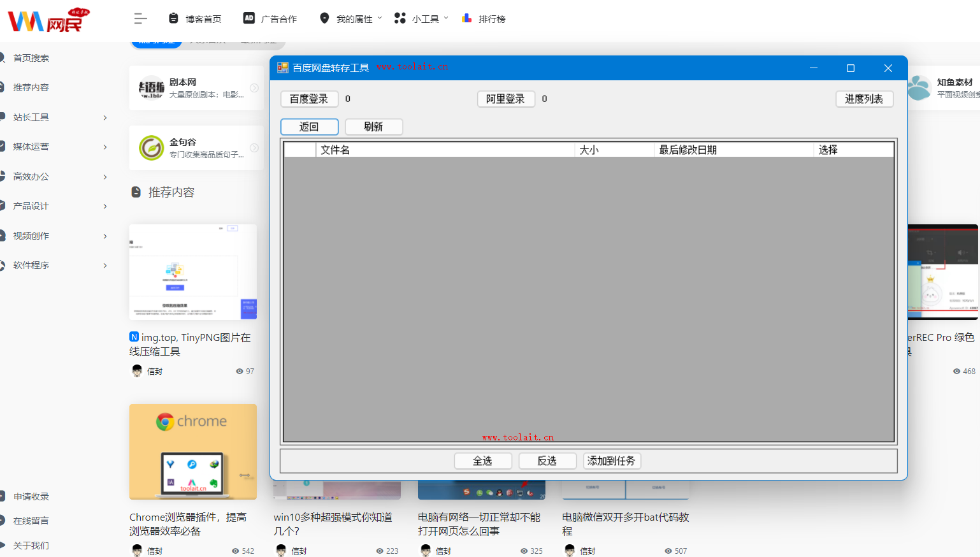The width and height of the screenshot is (980, 557).
Task: Click the 百度登录 button
Action: point(309,99)
